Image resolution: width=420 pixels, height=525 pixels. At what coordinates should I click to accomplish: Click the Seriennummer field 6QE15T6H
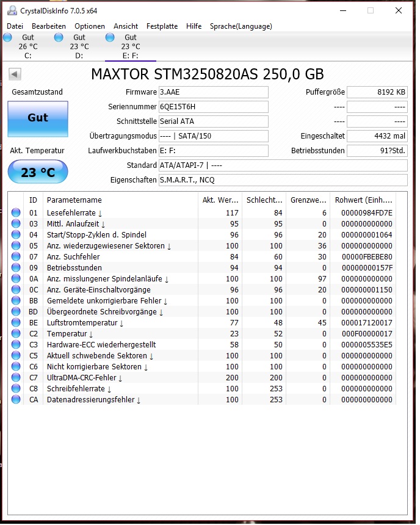click(x=213, y=107)
